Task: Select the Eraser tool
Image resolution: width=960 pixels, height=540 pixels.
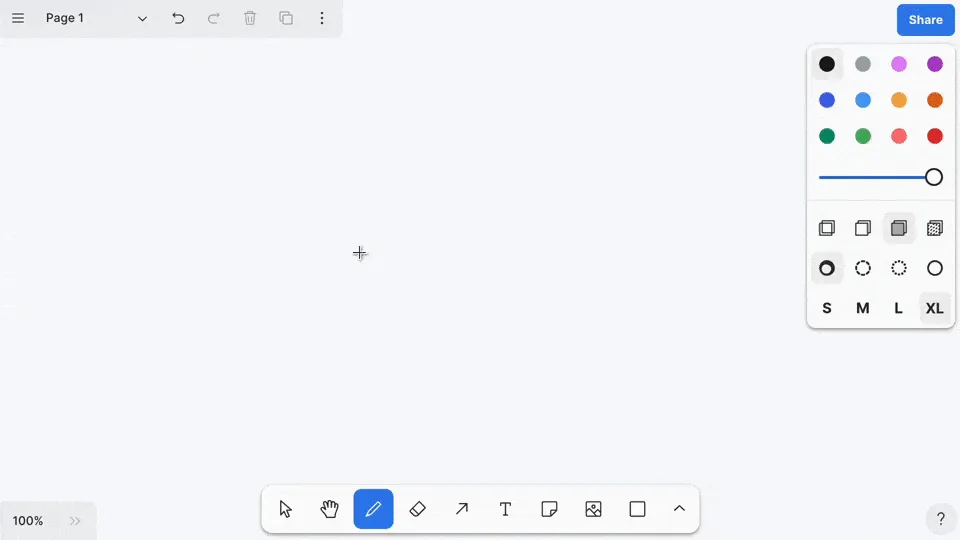Action: tap(418, 509)
